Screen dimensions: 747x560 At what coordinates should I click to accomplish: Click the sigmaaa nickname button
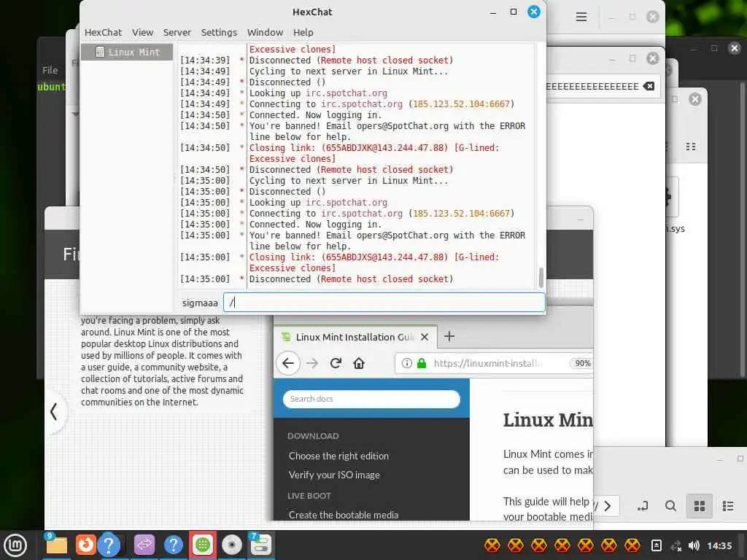[200, 303]
